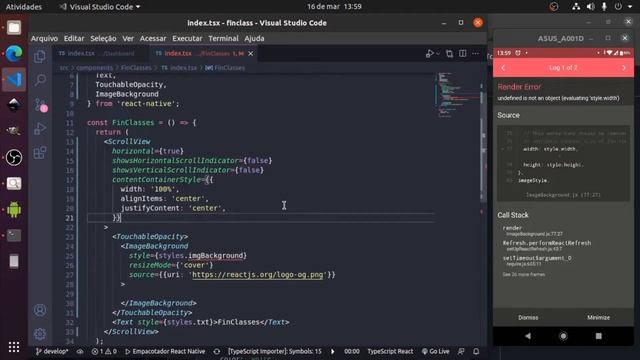Click the Run code icon in editor toolbar
The height and width of the screenshot is (360, 640).
click(430, 53)
